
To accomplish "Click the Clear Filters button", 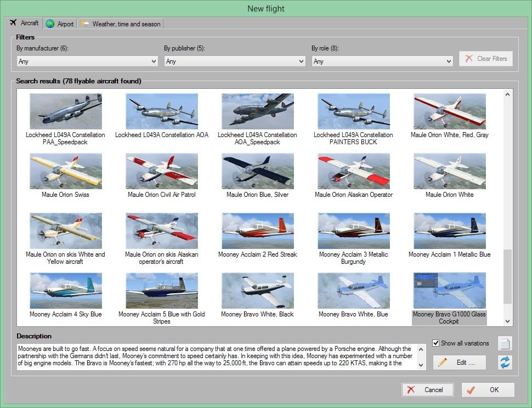I will tap(486, 59).
